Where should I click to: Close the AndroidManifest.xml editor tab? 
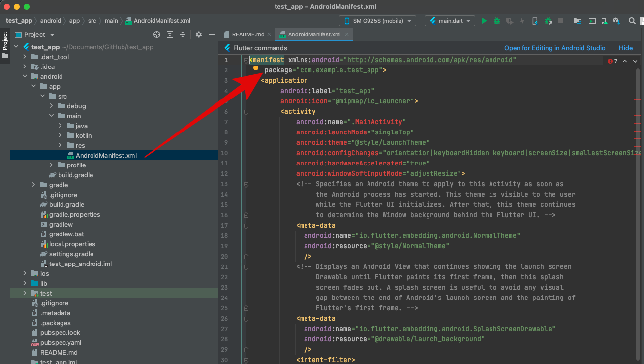point(347,34)
